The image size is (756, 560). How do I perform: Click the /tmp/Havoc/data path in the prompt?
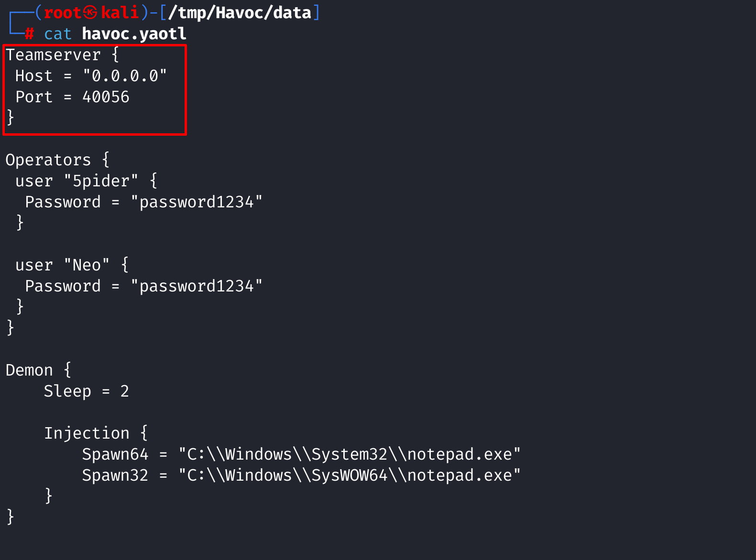click(244, 12)
